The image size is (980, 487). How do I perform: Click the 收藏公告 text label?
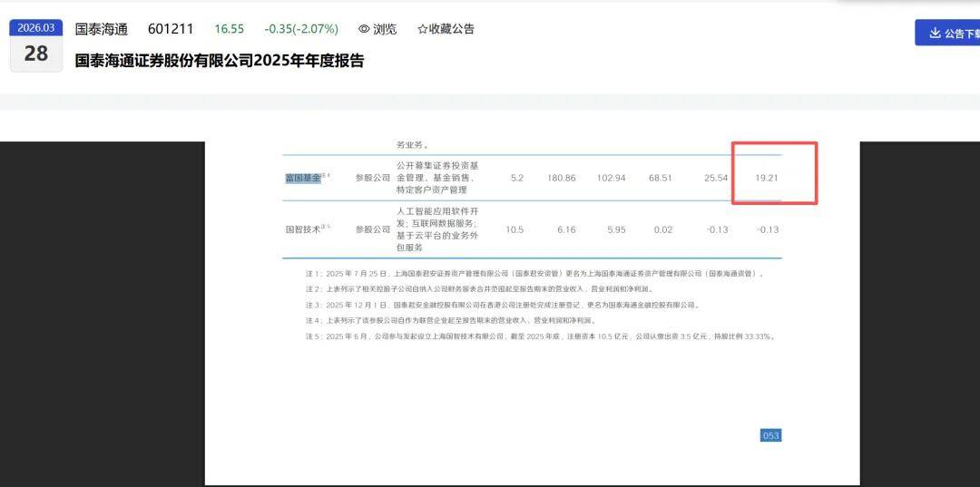(451, 29)
